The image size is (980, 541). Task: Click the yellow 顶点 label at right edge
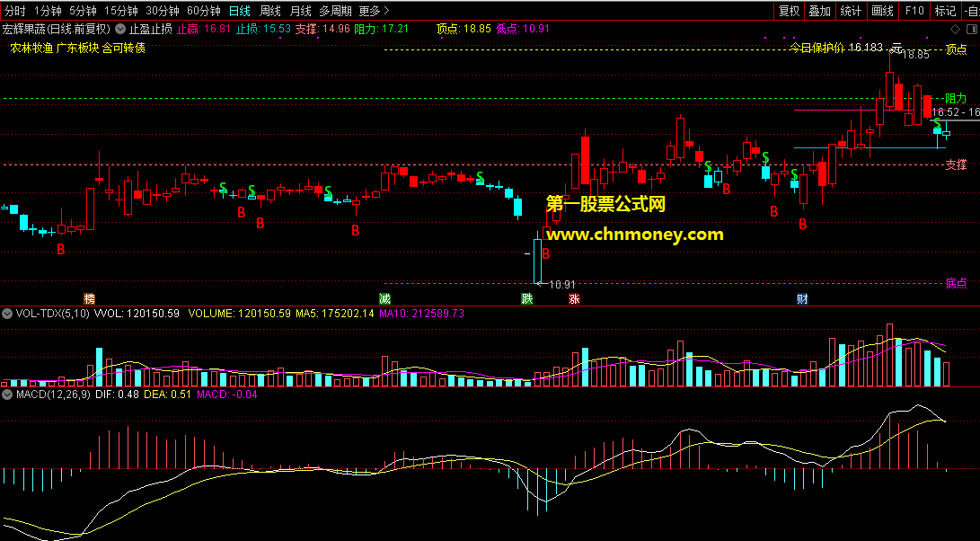[956, 49]
